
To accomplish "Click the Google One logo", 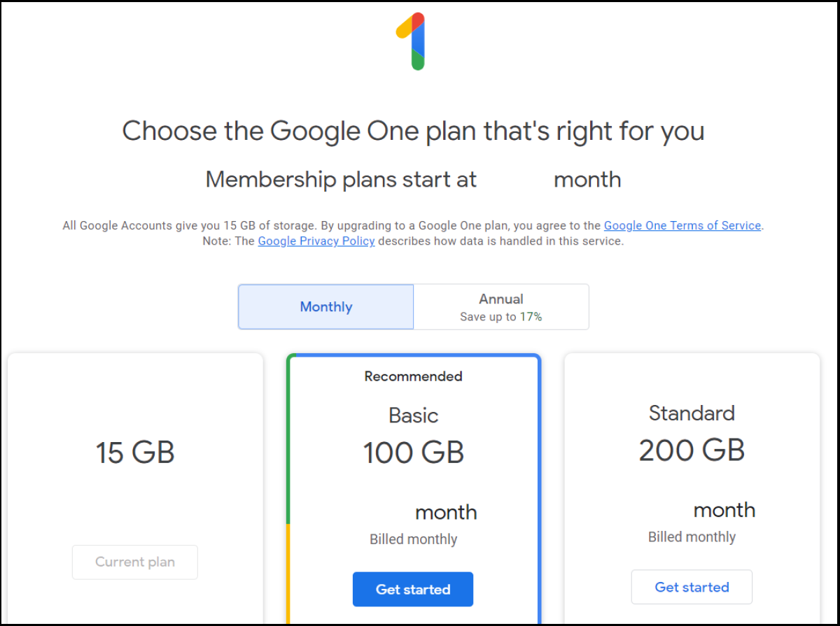I will coord(412,41).
